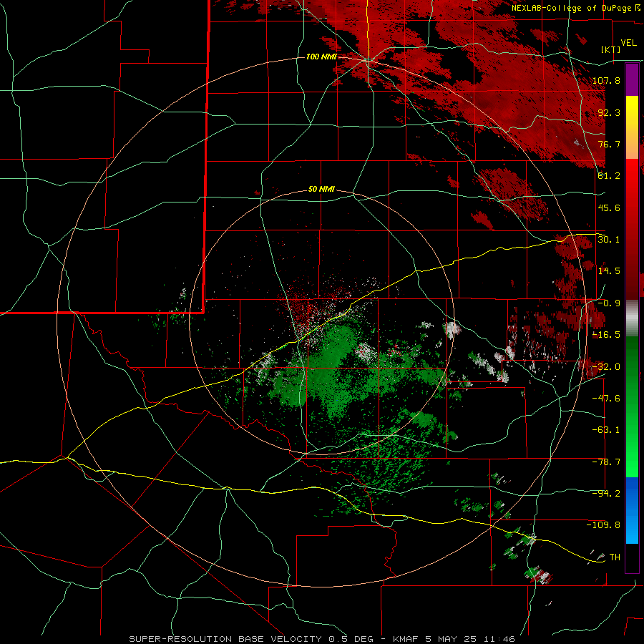Click the 92.3 velocity scale value

[609, 112]
